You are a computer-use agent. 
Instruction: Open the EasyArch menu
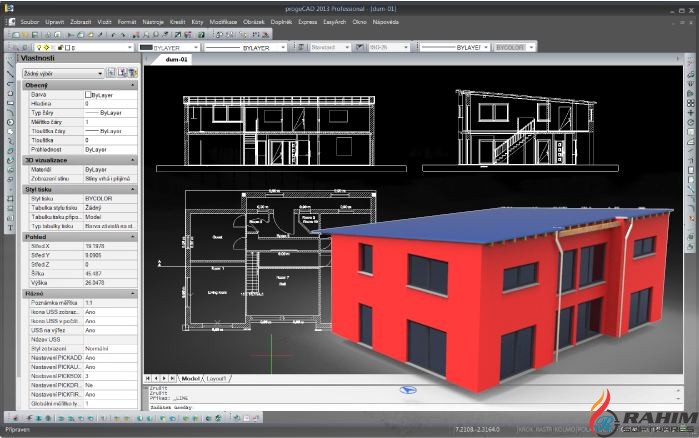click(334, 22)
